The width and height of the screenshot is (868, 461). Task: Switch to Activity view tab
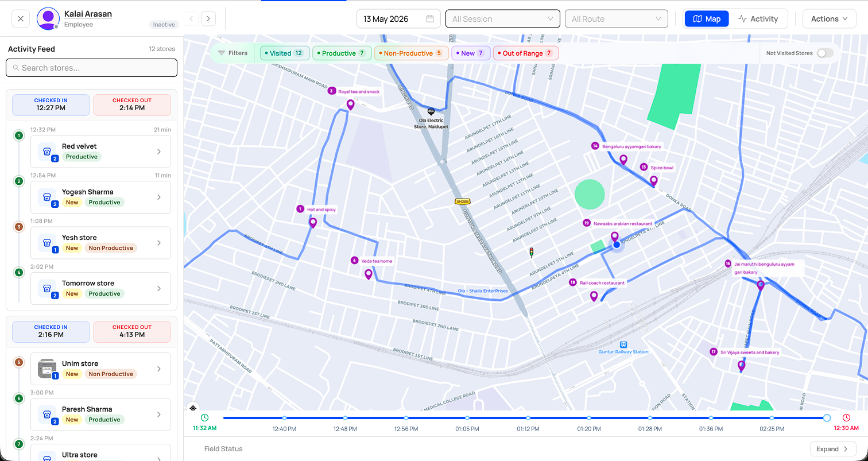tap(758, 19)
